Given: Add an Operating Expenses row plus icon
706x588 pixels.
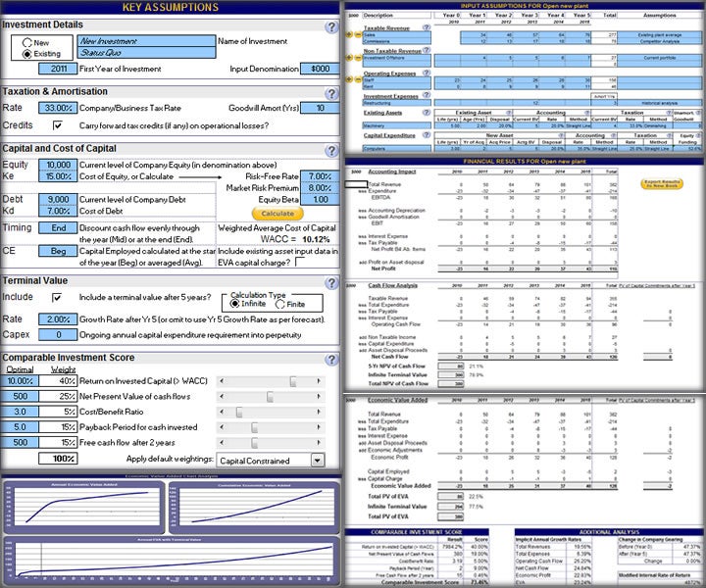Looking at the screenshot, I should pyautogui.click(x=349, y=79).
